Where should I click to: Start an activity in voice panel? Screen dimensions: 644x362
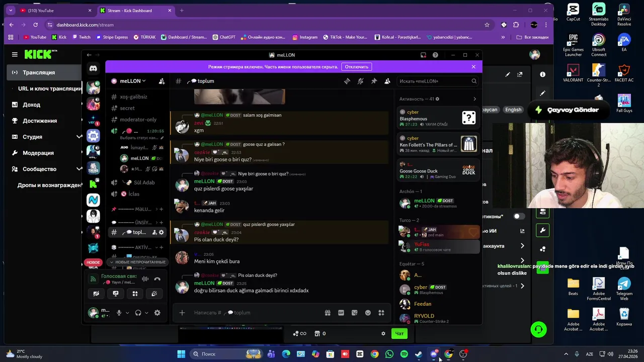pos(135,294)
